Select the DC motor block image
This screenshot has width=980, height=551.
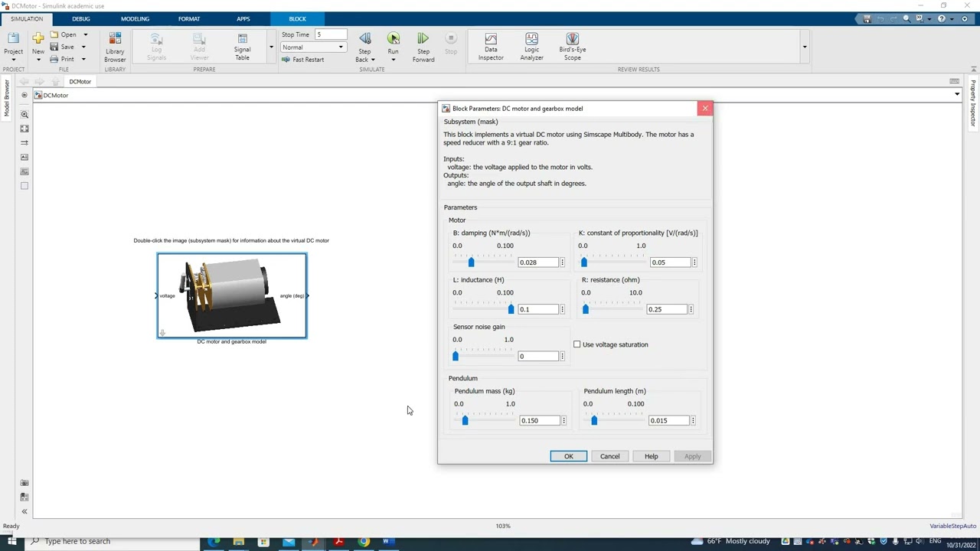click(x=232, y=296)
